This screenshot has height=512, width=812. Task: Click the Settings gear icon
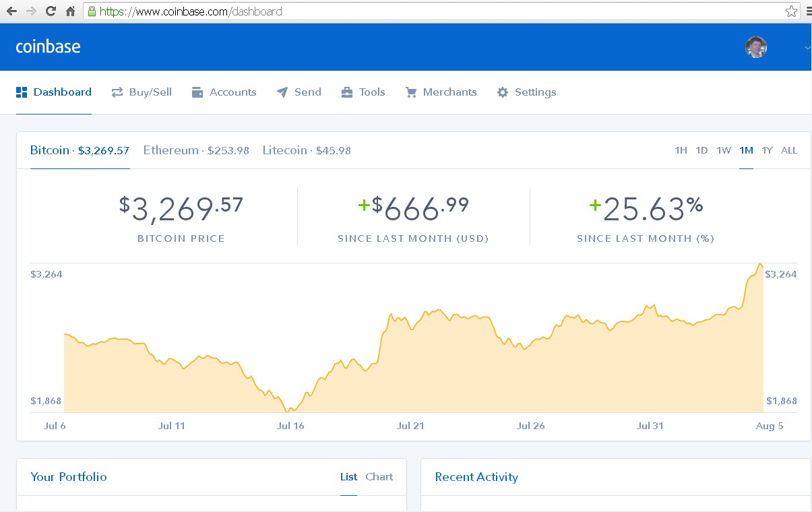[503, 92]
